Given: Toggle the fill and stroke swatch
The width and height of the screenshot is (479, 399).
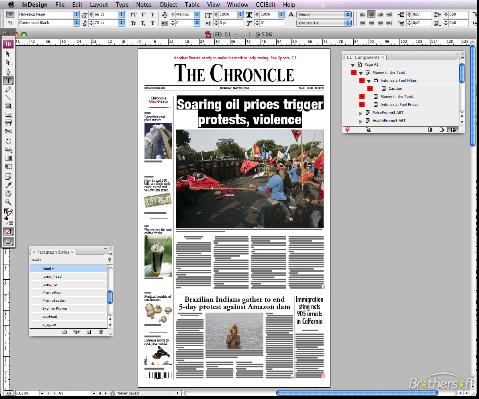Looking at the screenshot, I should pos(8,213).
